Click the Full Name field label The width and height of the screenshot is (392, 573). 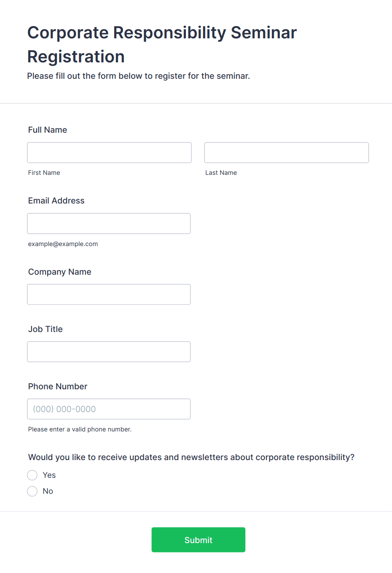point(48,130)
